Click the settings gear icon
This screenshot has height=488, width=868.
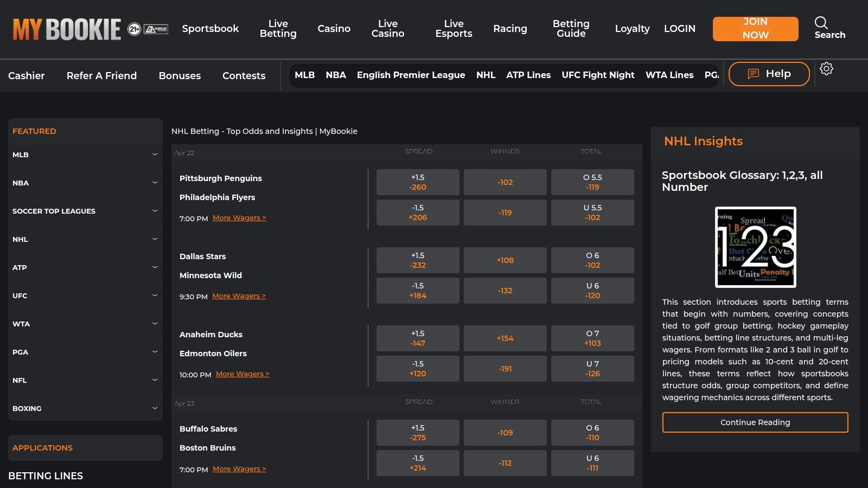[826, 69]
